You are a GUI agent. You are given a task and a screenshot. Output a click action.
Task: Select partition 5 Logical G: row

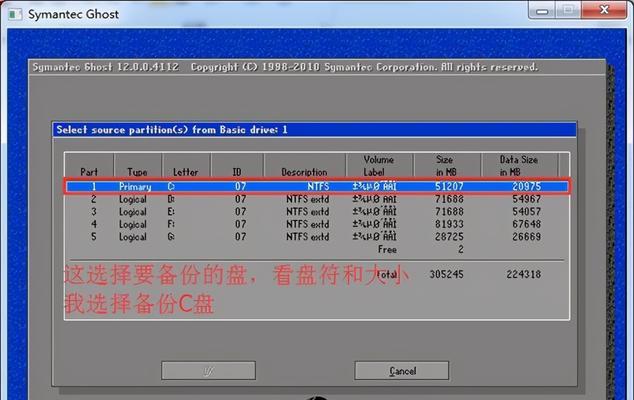pos(317,237)
